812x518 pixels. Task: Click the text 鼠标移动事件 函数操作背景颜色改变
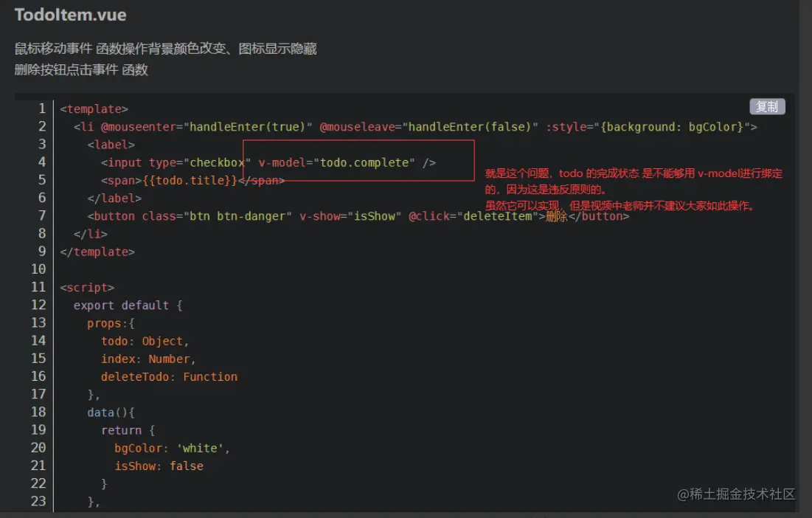click(x=121, y=49)
